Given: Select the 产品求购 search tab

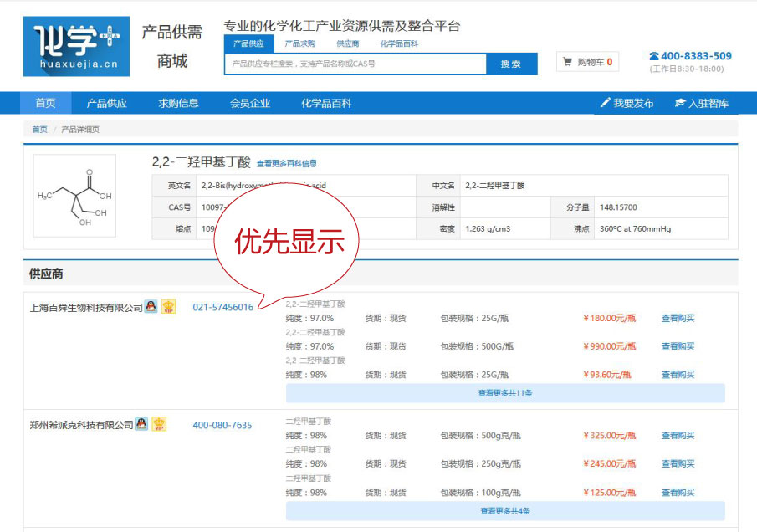Looking at the screenshot, I should click(x=299, y=43).
